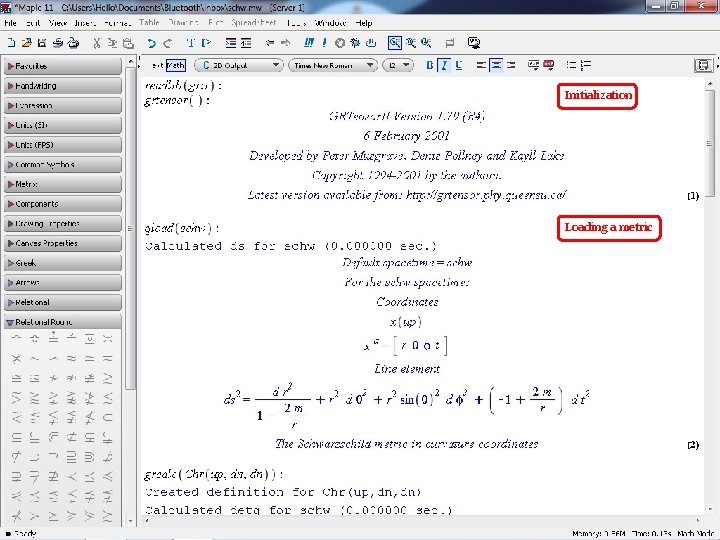The image size is (720, 540).
Task: Toggle bold formatting
Action: coord(429,65)
